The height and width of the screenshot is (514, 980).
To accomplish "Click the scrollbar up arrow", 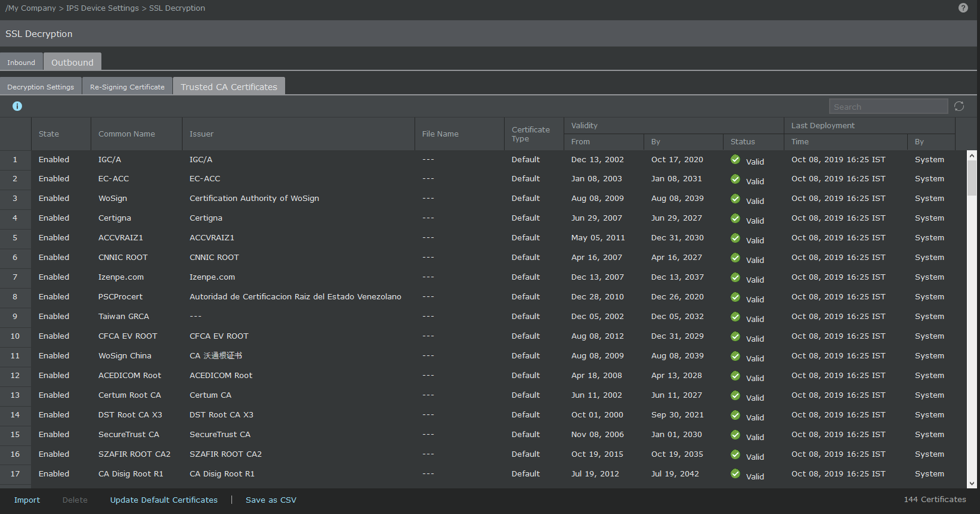I will click(x=972, y=155).
